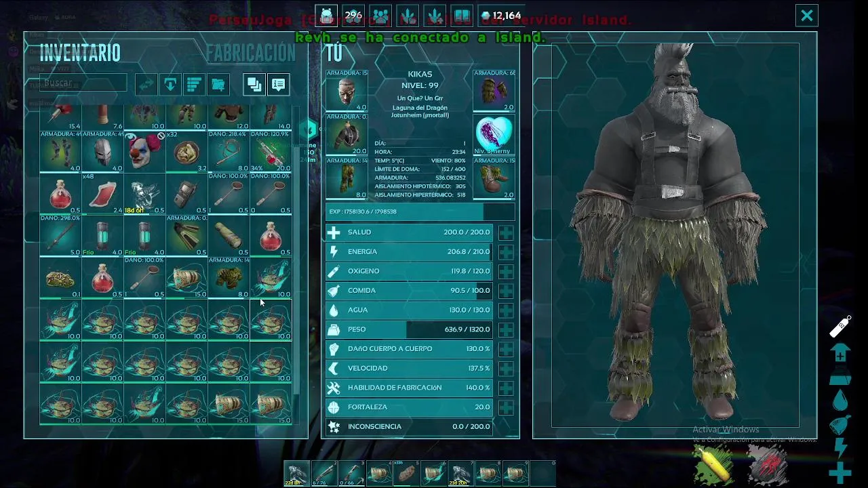The height and width of the screenshot is (488, 868).
Task: Click the NIVEL: 99 level text
Action: point(420,85)
